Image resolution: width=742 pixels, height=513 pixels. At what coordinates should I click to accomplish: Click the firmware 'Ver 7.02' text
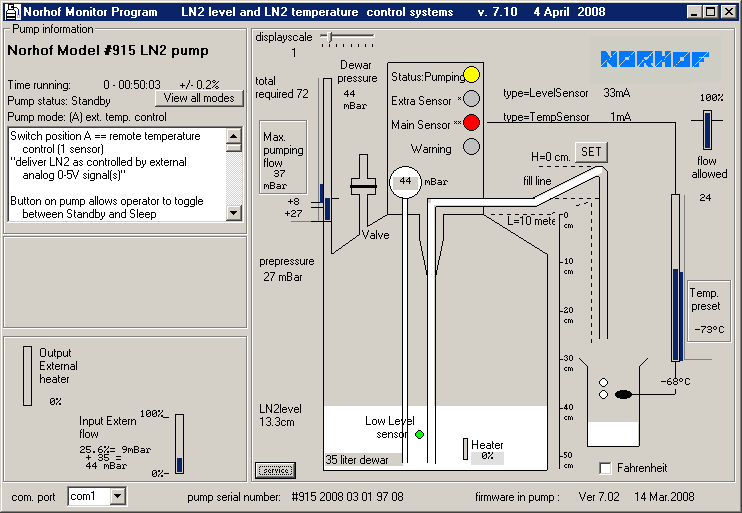(x=599, y=497)
